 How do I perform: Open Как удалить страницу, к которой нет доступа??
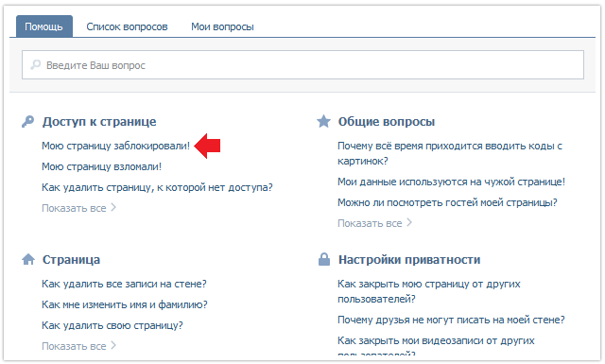[x=157, y=187]
